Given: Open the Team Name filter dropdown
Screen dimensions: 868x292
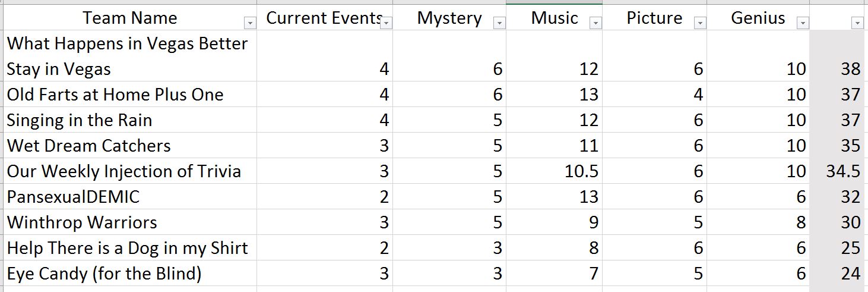Looking at the screenshot, I should point(250,23).
